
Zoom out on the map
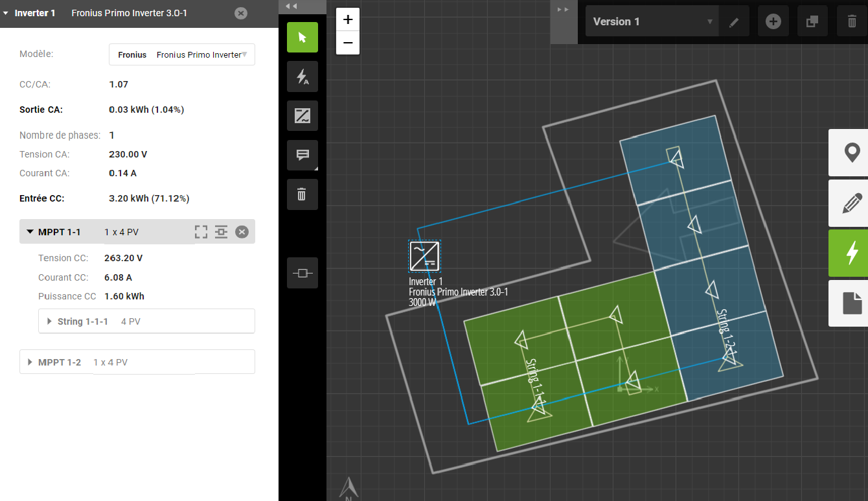coord(348,43)
